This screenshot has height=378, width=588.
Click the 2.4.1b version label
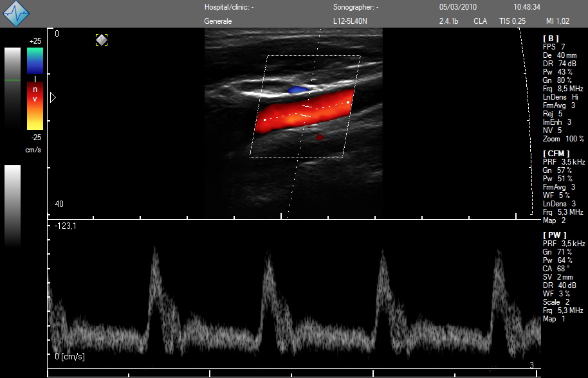[x=448, y=21]
